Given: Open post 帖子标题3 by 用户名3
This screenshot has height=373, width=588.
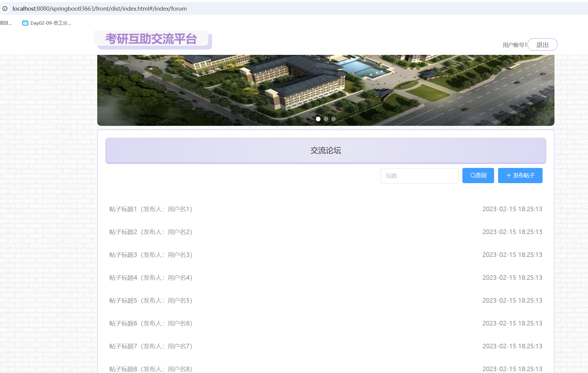Looking at the screenshot, I should (x=151, y=255).
